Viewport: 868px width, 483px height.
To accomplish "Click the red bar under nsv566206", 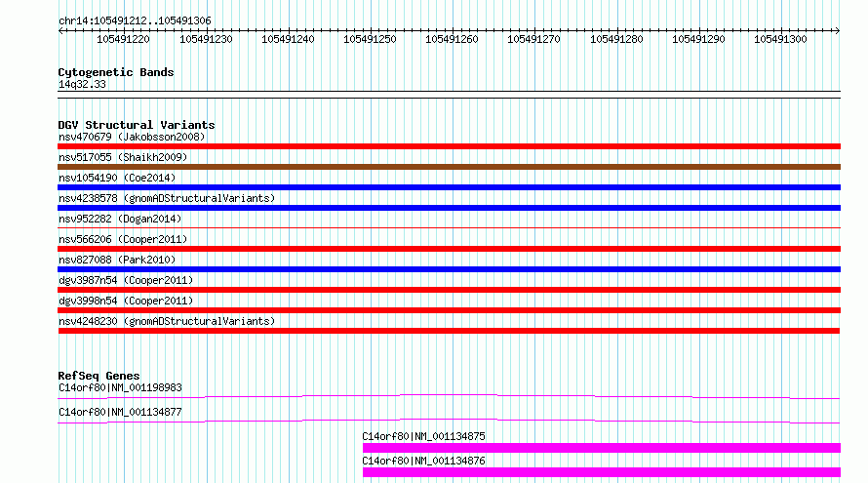I will pos(449,249).
